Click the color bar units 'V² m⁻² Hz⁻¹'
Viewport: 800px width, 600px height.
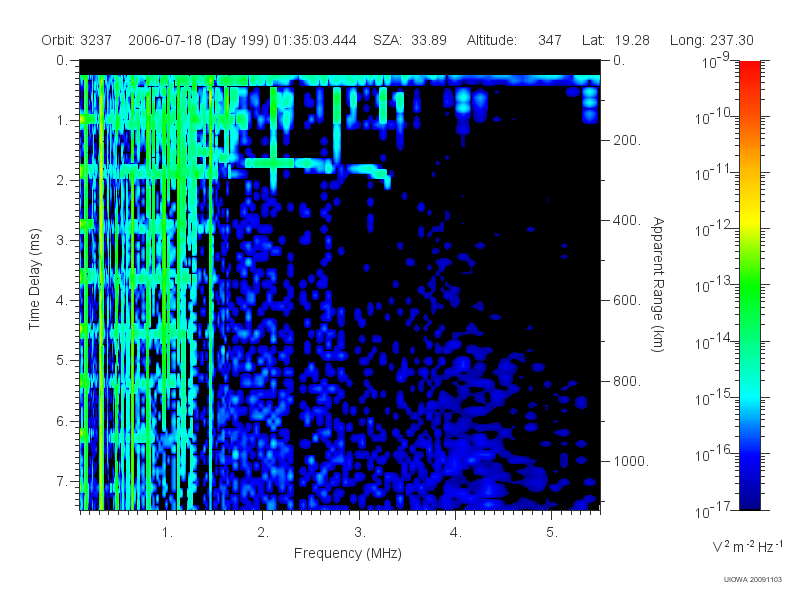pyautogui.click(x=747, y=546)
